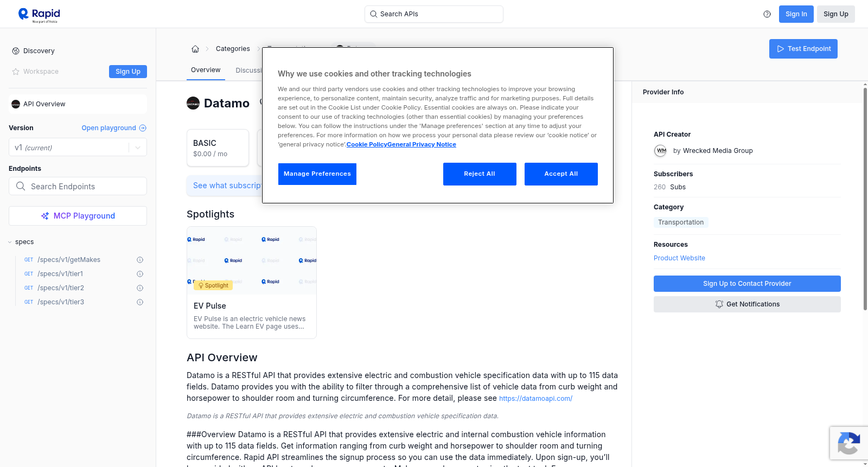Click the 260 Subs subscriber count

(669, 187)
